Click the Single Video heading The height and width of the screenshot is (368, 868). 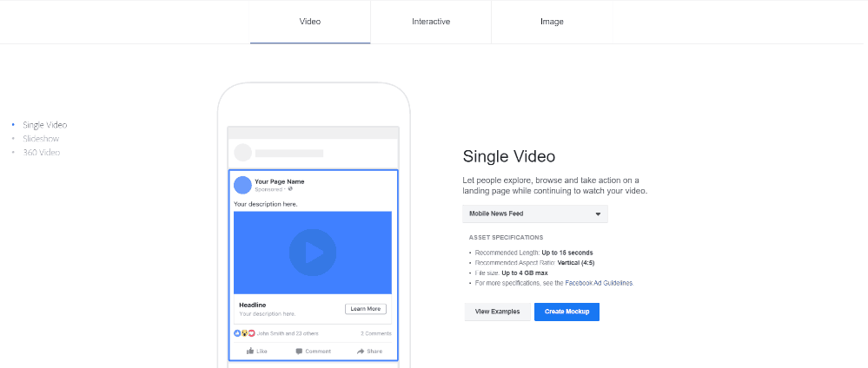509,156
